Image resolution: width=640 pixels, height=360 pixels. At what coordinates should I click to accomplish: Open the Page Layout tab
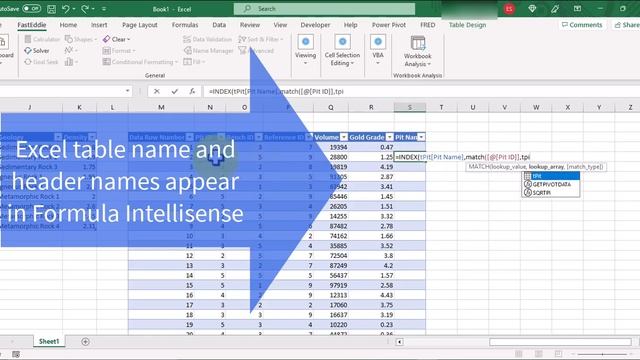(x=140, y=25)
